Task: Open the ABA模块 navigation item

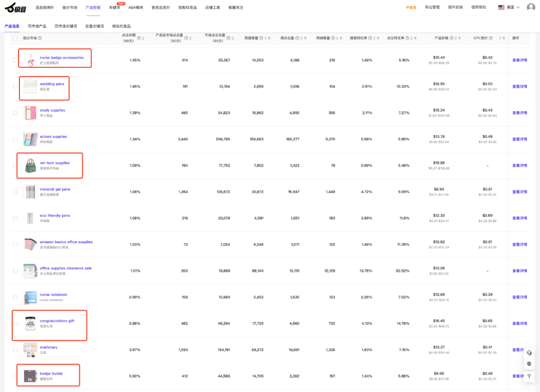Action: (x=135, y=7)
